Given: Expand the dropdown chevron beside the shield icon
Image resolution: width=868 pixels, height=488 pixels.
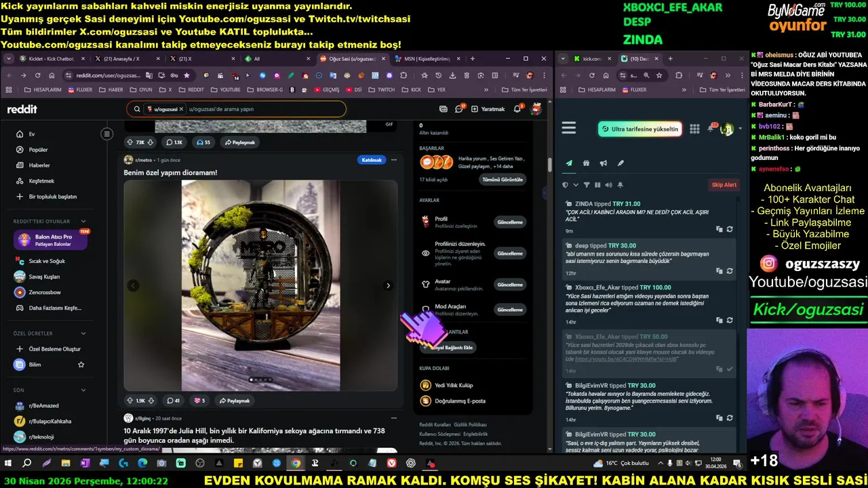Looking at the screenshot, I should (576, 185).
